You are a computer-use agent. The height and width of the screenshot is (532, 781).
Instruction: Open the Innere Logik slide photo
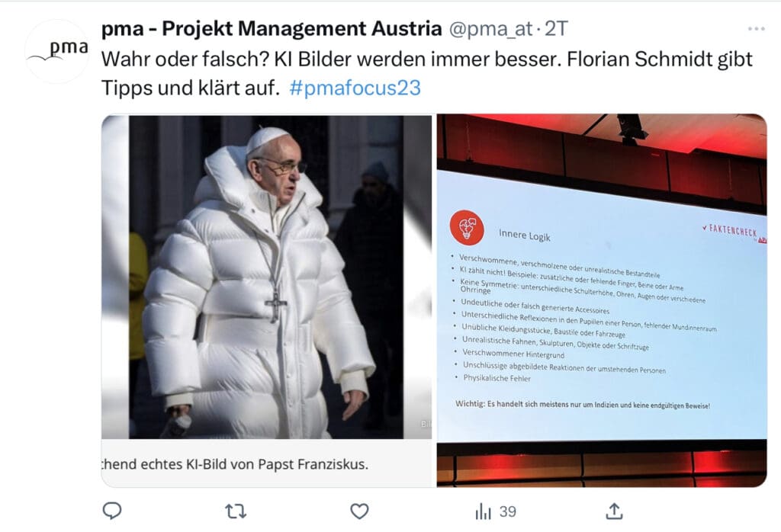point(602,300)
